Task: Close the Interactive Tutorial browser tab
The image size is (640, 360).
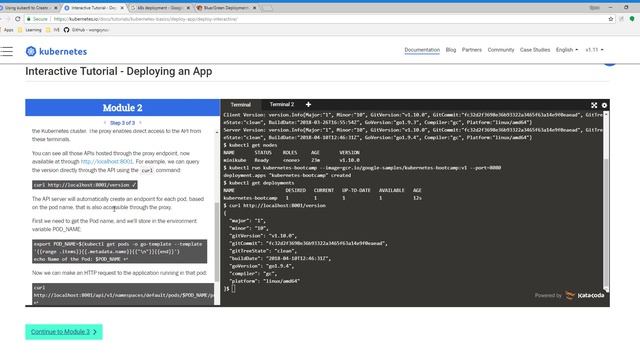Action: tap(122, 8)
